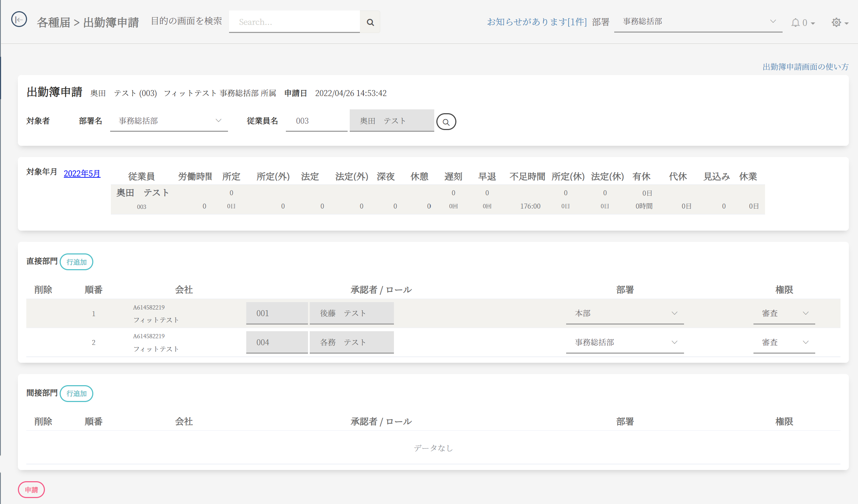Focus the Search... input field
This screenshot has width=858, height=504.
tap(294, 22)
